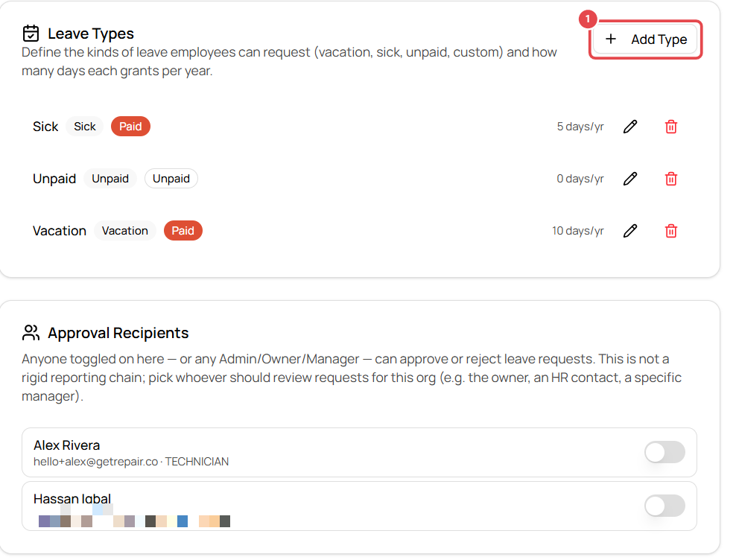Edit the Unpaid leave type
The image size is (736, 560).
click(x=630, y=179)
